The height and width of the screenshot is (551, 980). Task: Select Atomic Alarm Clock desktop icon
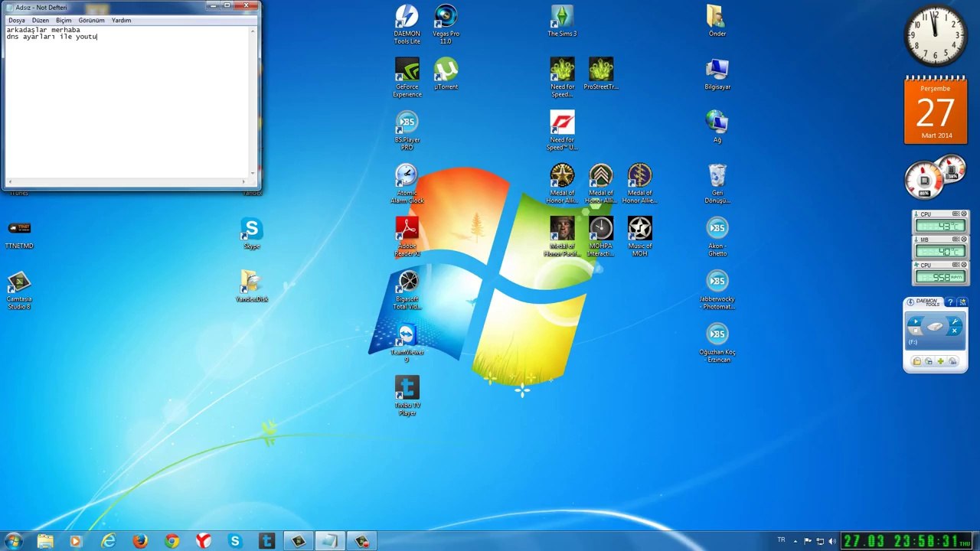pyautogui.click(x=407, y=184)
